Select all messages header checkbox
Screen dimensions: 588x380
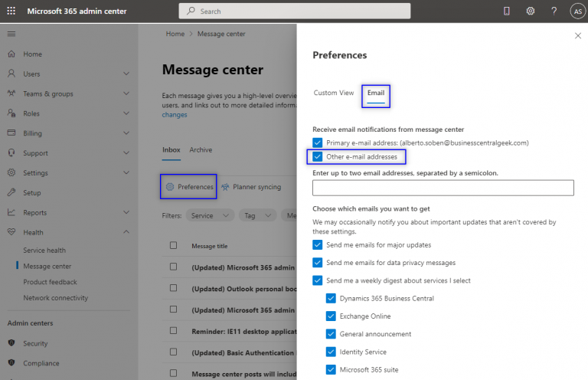tap(173, 245)
